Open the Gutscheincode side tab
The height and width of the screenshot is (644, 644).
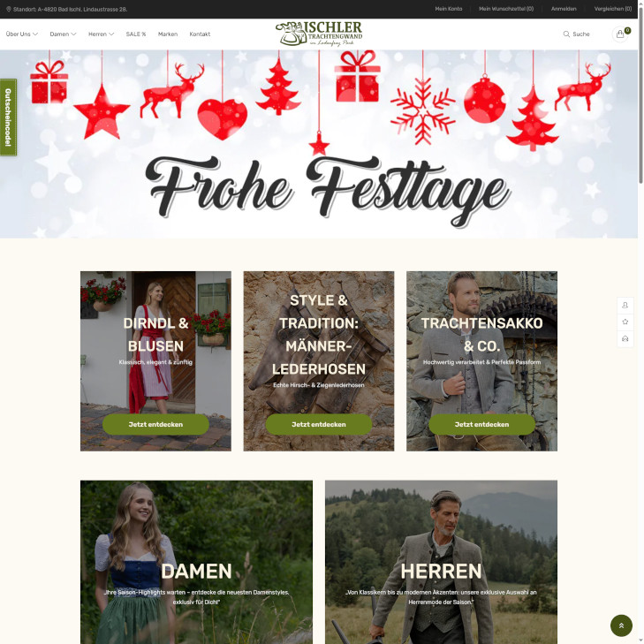click(x=8, y=117)
